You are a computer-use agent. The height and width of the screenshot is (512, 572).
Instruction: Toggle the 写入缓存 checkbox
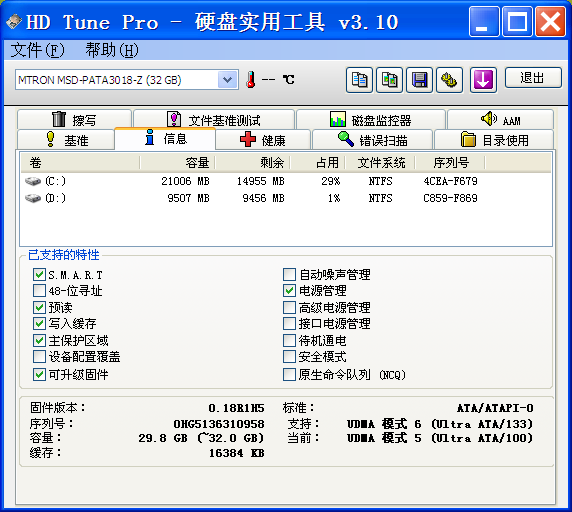(39, 323)
